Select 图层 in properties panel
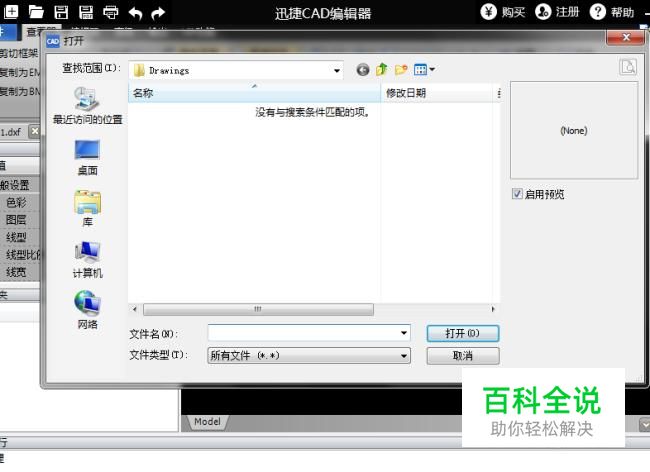The width and height of the screenshot is (650, 472). click(x=16, y=220)
